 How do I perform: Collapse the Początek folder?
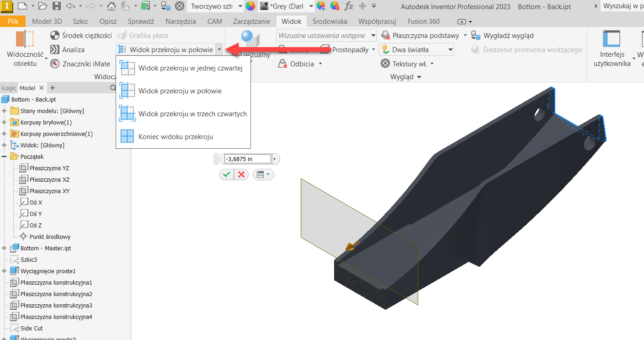[5, 157]
